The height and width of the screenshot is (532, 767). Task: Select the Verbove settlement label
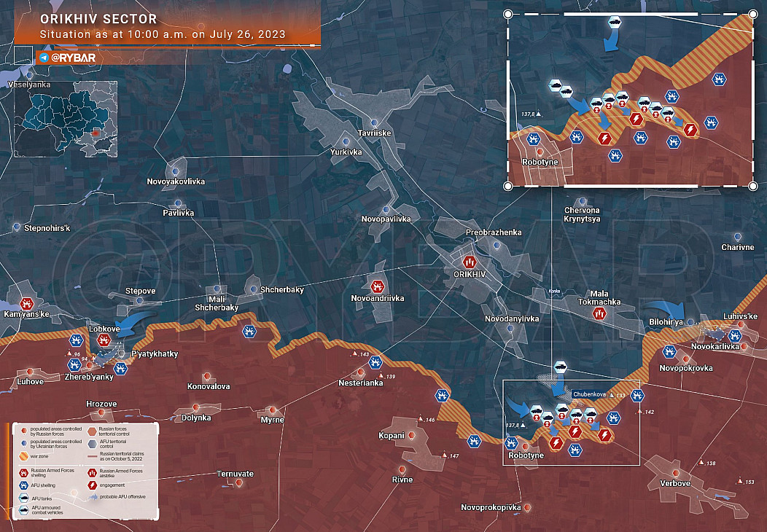coord(674,483)
